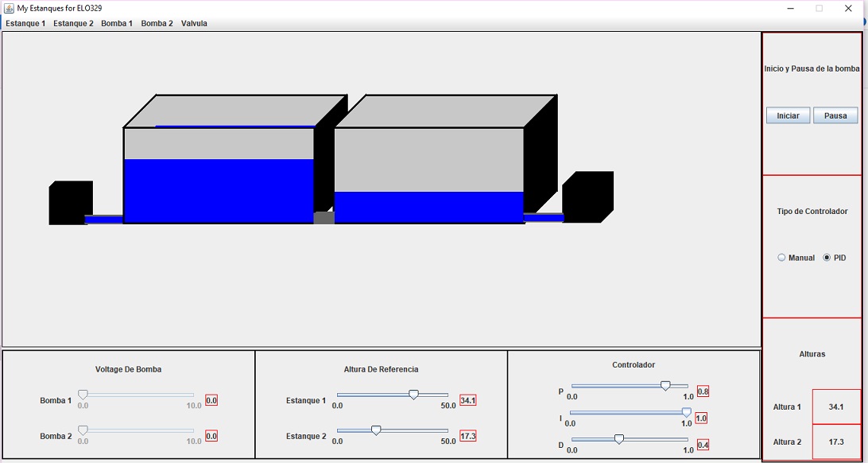This screenshot has width=868, height=463.
Task: Click the gray valve between the tanks
Action: [324, 218]
